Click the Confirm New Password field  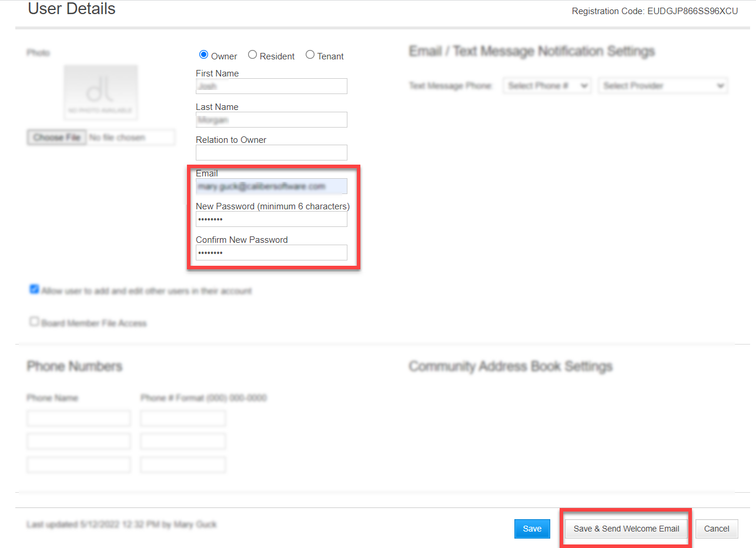(271, 253)
